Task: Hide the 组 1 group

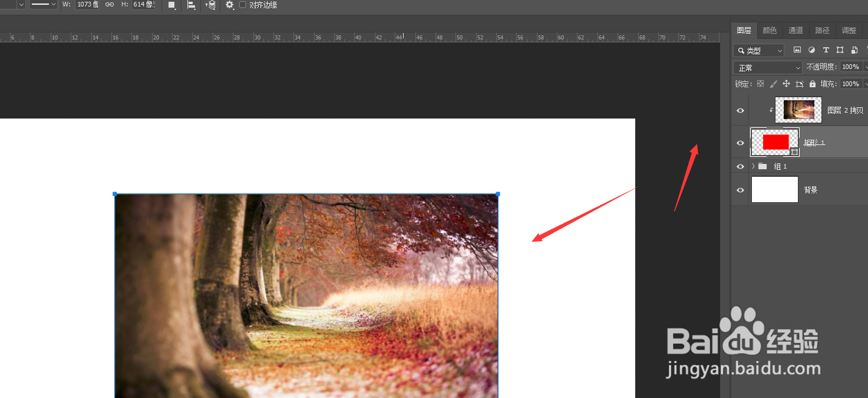Action: click(741, 166)
